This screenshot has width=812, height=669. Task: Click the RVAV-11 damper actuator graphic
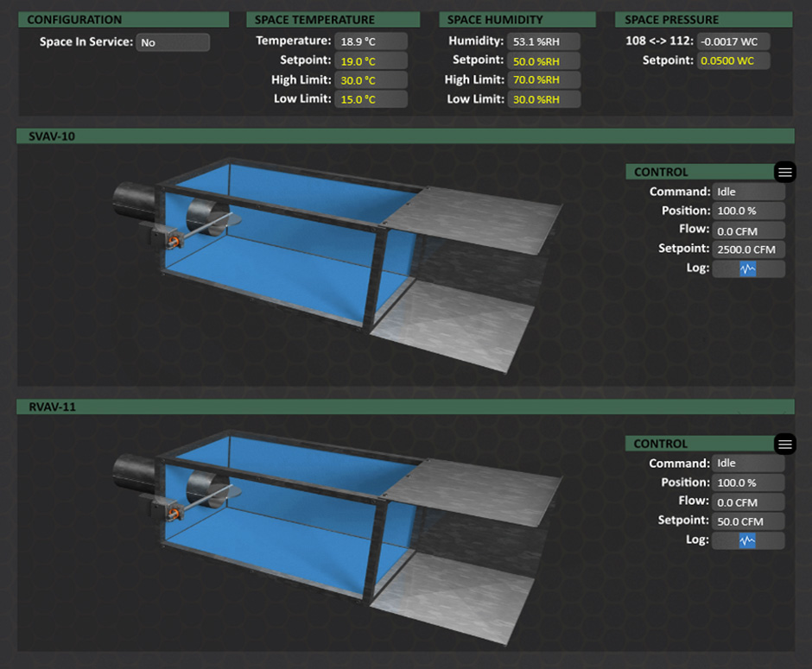166,508
